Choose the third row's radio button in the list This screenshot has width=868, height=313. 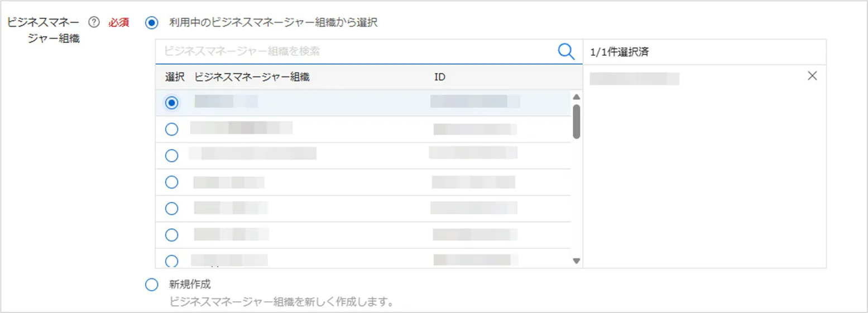pyautogui.click(x=172, y=156)
